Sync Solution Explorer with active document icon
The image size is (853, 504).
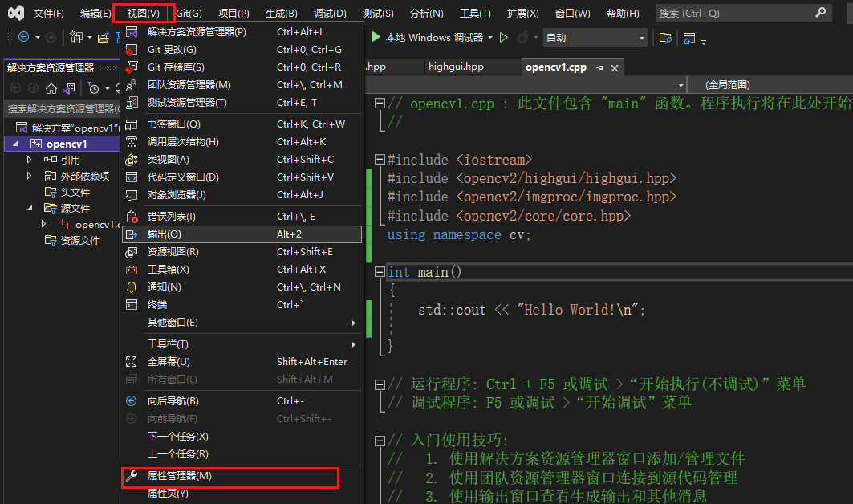(67, 89)
